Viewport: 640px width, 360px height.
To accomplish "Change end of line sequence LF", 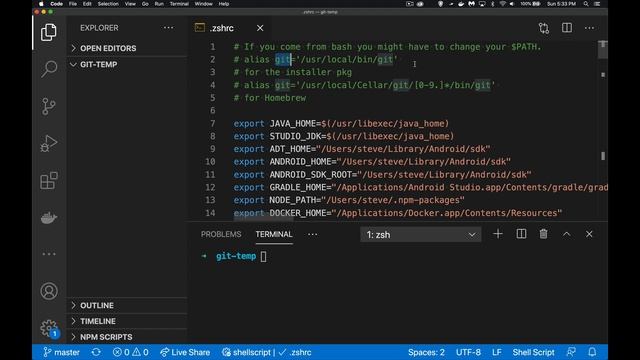I will 496,352.
